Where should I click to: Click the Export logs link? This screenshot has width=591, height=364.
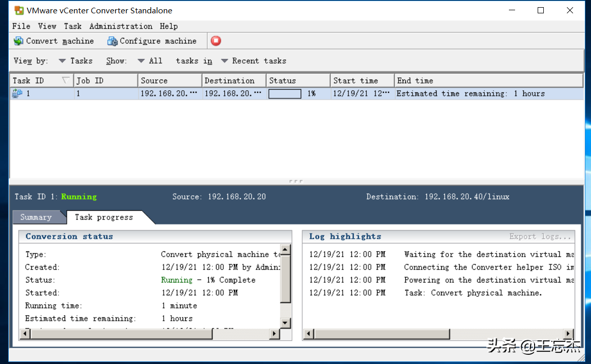[x=540, y=236]
